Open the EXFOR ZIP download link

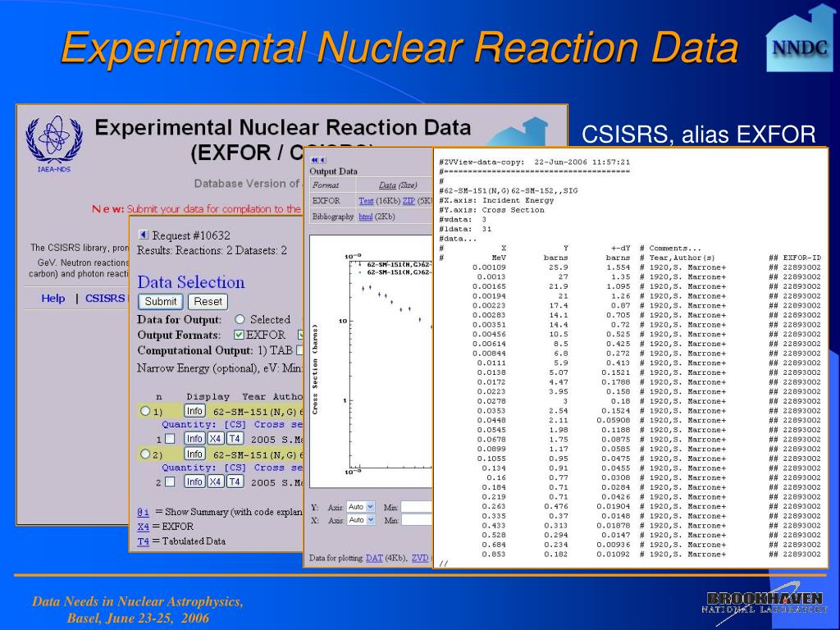point(409,201)
